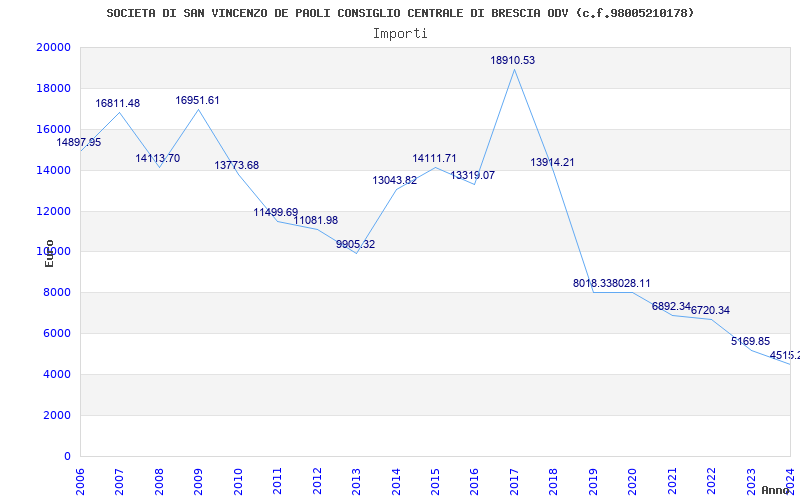Click the data label 6720.34
Image resolution: width=800 pixels, height=500 pixels.
click(710, 310)
